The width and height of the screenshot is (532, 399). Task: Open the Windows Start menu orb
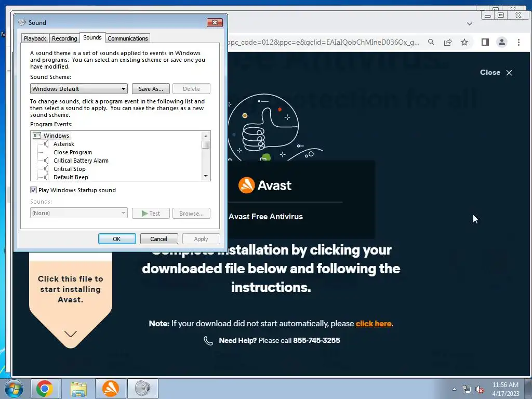(x=13, y=389)
